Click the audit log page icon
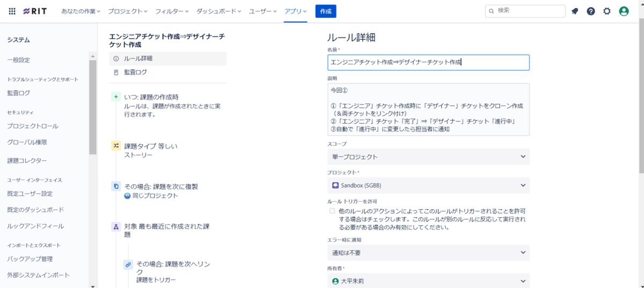 [116, 72]
